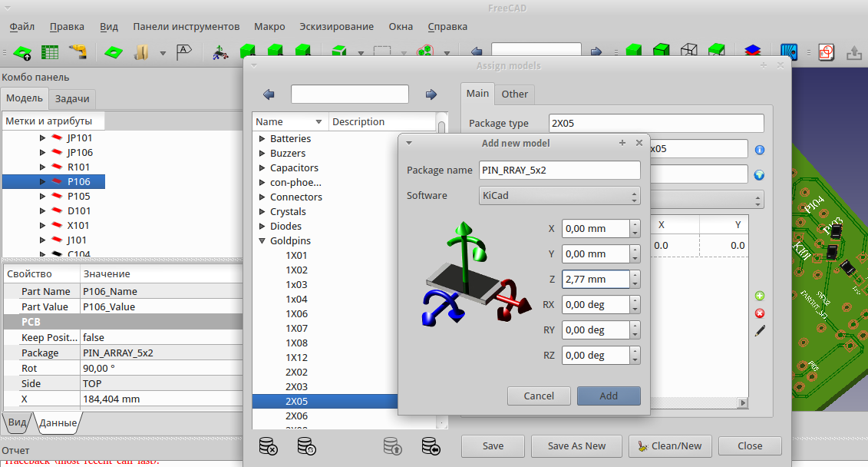The width and height of the screenshot is (868, 467).
Task: Click the database export arrow icon at bottom
Action: pyautogui.click(x=391, y=446)
